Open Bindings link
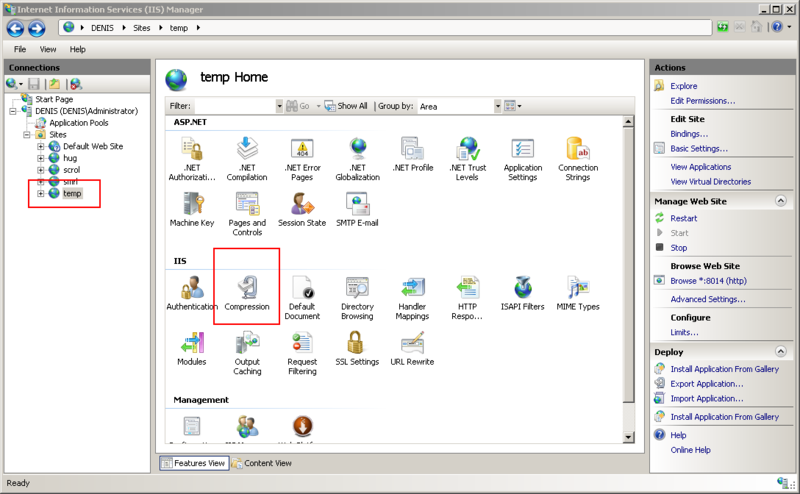 coord(689,134)
